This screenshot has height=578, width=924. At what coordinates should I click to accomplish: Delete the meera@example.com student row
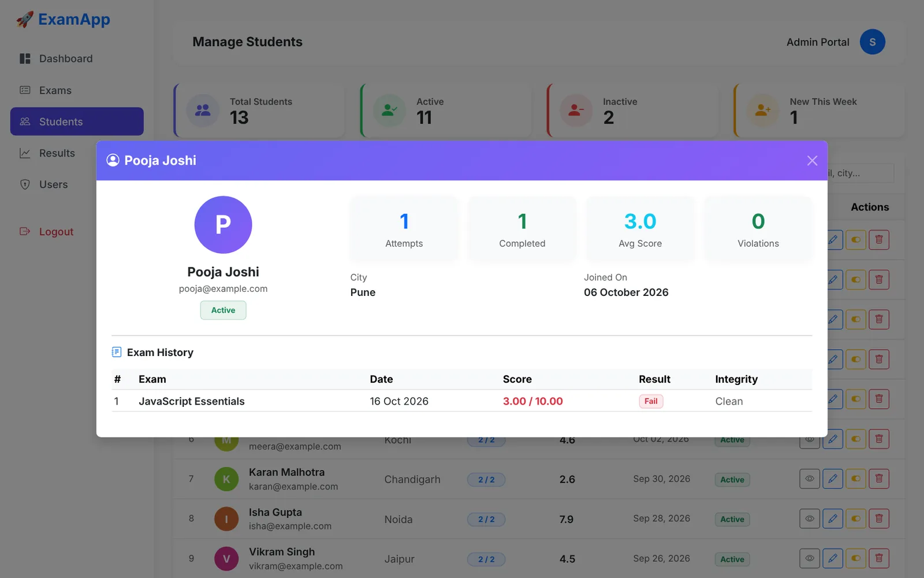879,439
